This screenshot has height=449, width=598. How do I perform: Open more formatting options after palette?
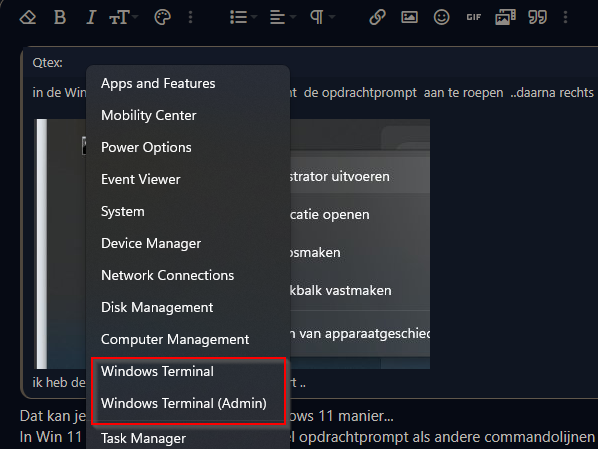(191, 18)
